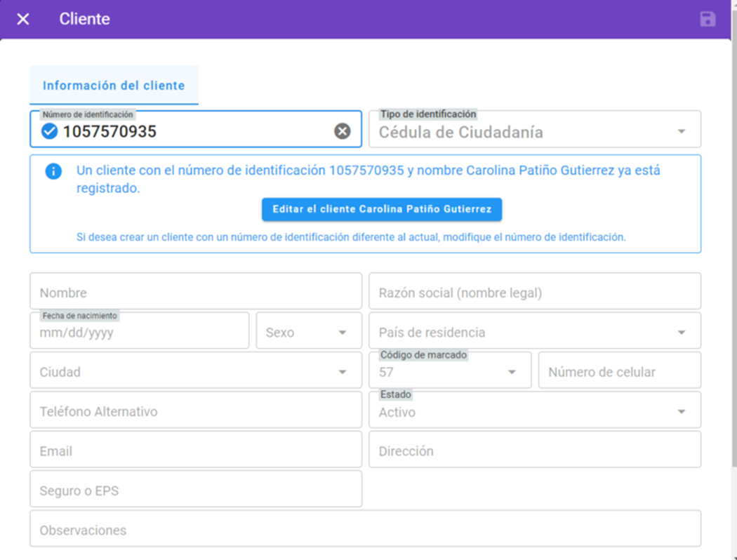Click the blue info icon in alert

click(x=53, y=171)
